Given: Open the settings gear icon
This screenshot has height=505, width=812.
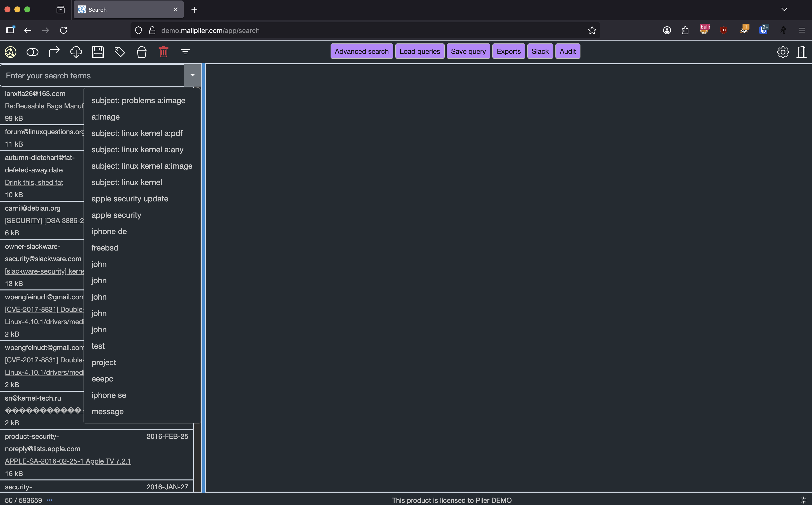Looking at the screenshot, I should click(x=783, y=52).
